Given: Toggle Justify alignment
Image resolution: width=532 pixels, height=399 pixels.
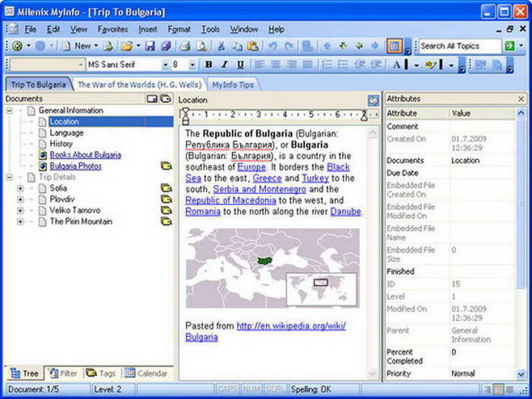Looking at the screenshot, I should pos(307,64).
